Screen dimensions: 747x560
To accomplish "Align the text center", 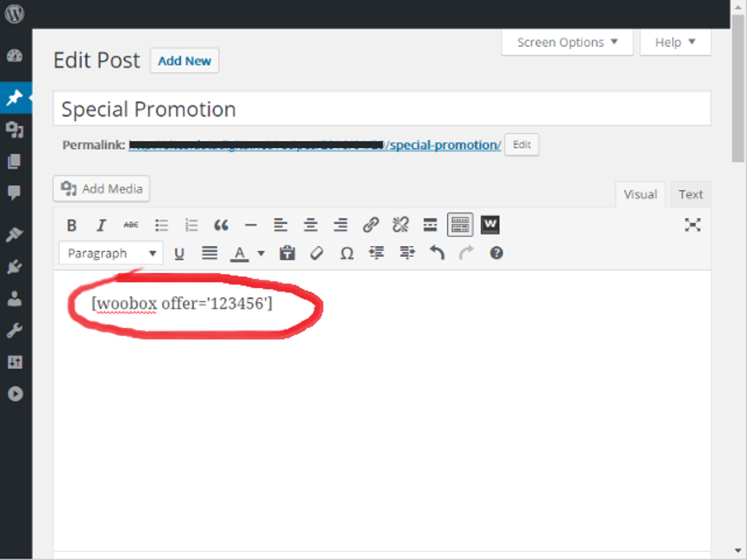I will click(311, 225).
